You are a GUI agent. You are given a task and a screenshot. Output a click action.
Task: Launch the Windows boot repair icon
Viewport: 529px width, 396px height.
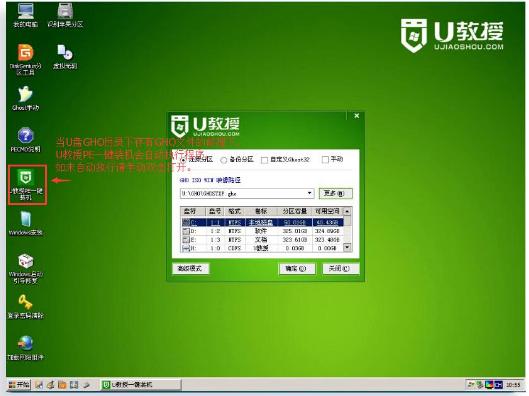[x=26, y=269]
